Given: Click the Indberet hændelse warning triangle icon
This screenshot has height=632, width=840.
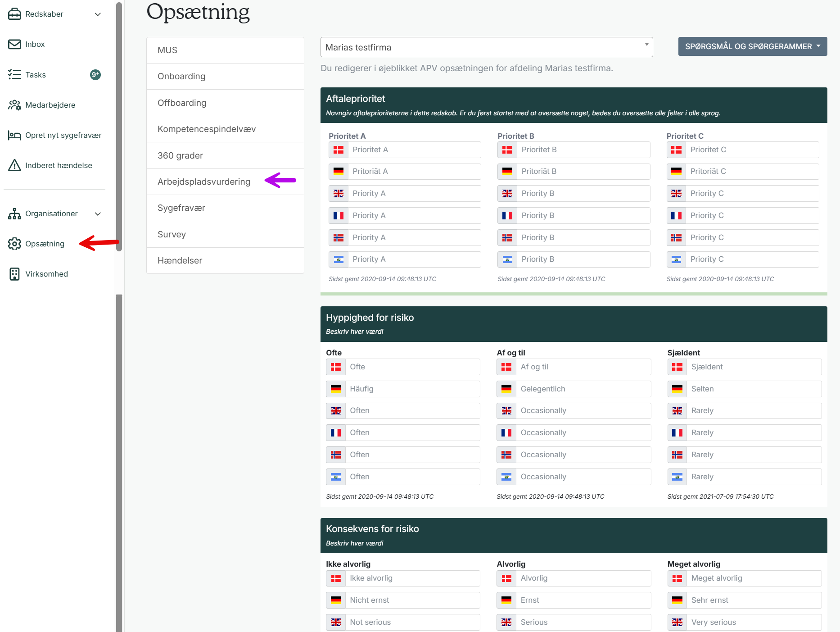Looking at the screenshot, I should (x=14, y=165).
